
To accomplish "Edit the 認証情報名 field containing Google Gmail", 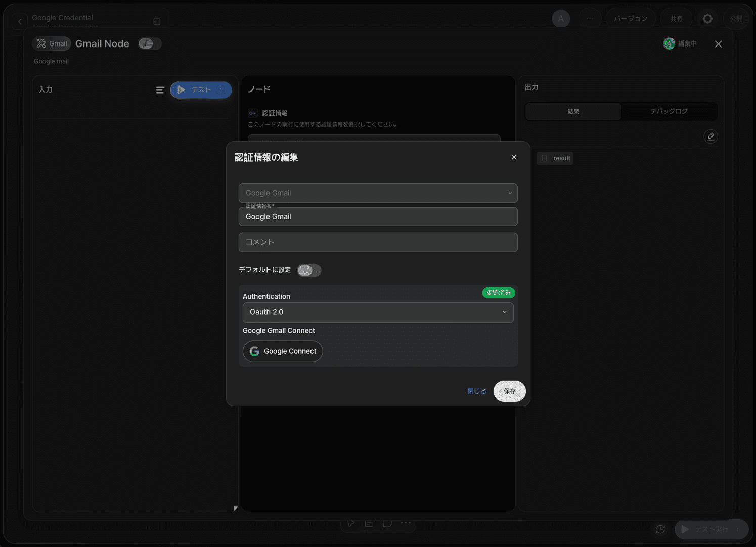I will 378,217.
